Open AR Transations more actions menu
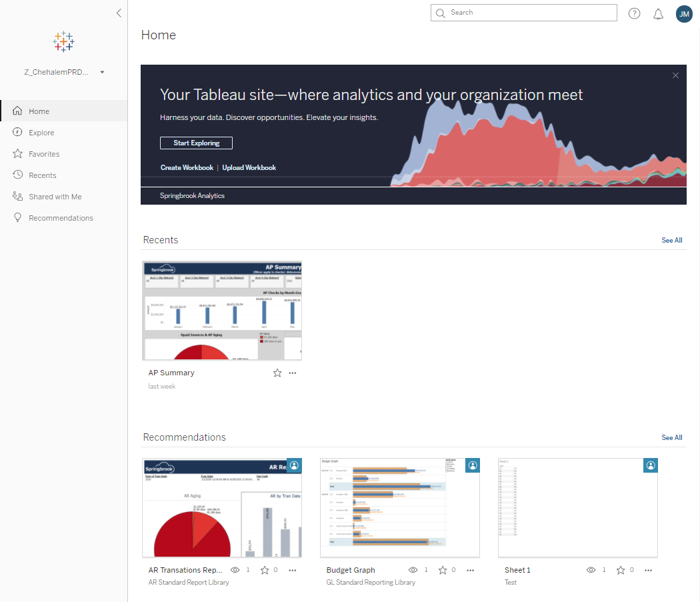700x602 pixels. pyautogui.click(x=293, y=570)
